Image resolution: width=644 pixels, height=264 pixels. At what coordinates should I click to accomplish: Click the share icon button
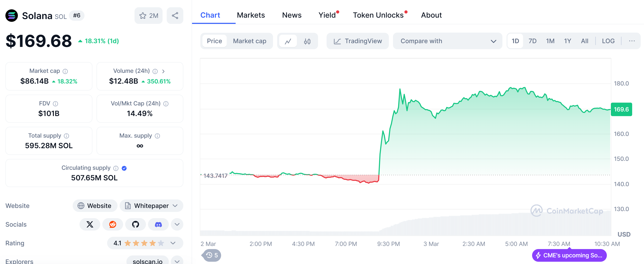coord(175,16)
